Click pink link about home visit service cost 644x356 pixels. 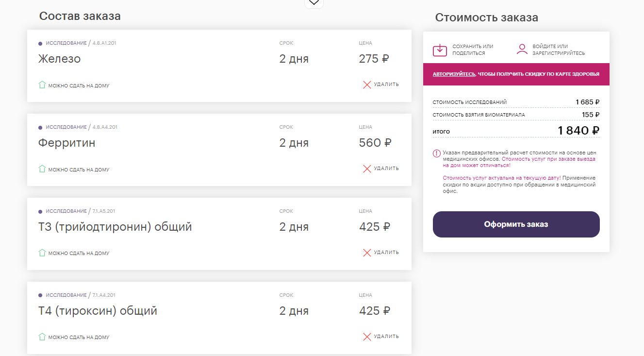pyautogui.click(x=548, y=159)
